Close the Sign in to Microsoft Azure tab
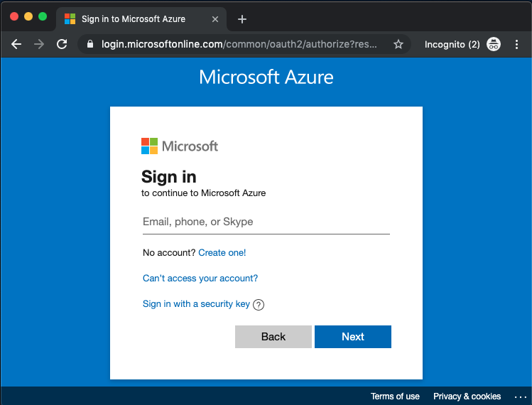The height and width of the screenshot is (405, 532). pyautogui.click(x=215, y=19)
